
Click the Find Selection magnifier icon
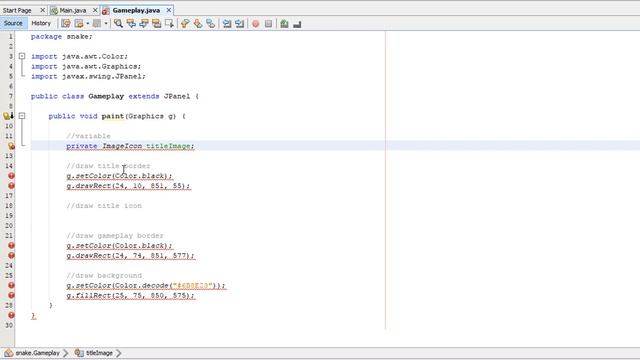pyautogui.click(x=118, y=24)
